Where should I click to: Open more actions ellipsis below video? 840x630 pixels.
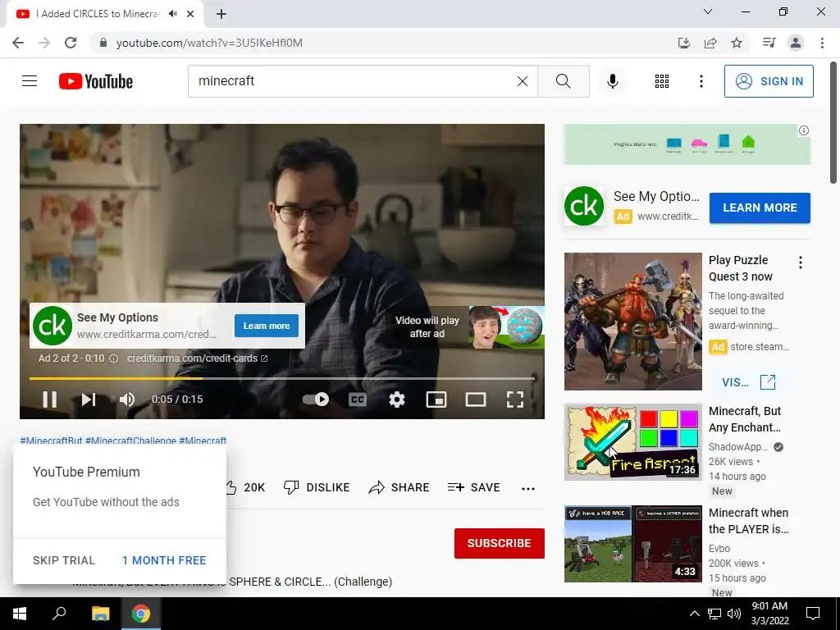coord(528,488)
